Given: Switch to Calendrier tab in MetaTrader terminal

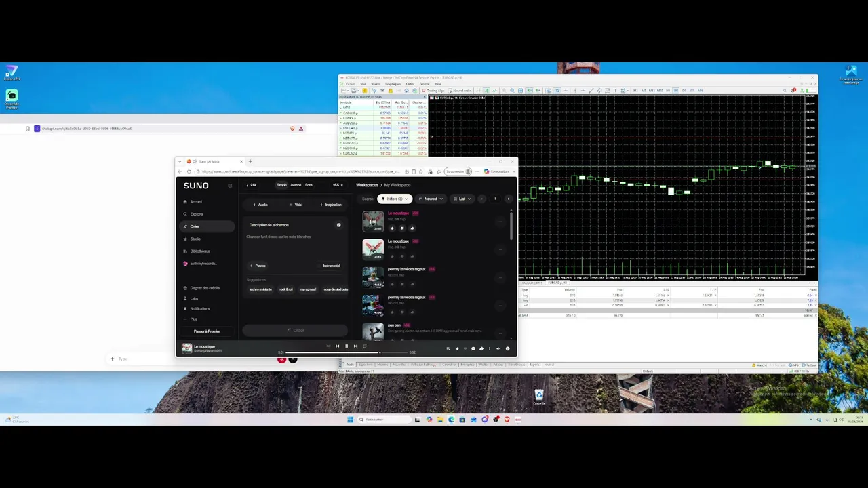Looking at the screenshot, I should (x=449, y=365).
